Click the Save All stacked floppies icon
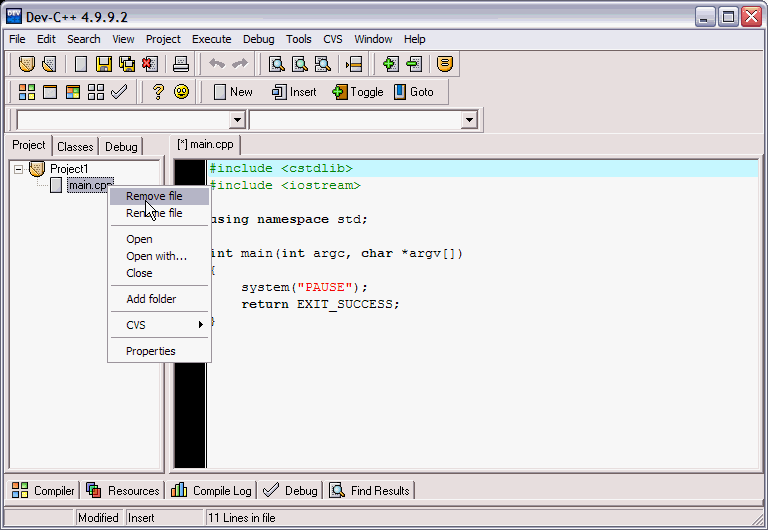This screenshot has width=768, height=530. 127,64
